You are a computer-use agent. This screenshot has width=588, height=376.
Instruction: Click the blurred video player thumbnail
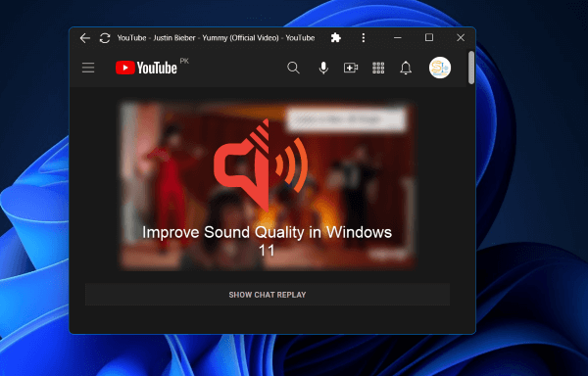click(268, 186)
